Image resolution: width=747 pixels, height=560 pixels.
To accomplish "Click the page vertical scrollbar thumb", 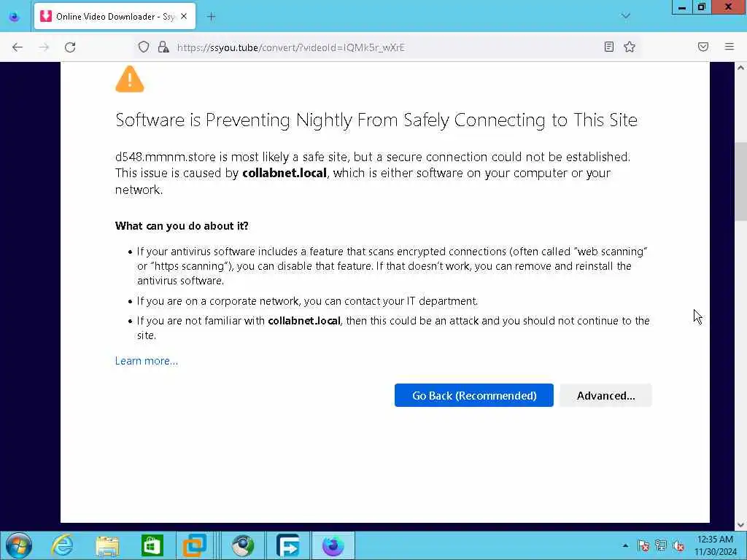I will (740, 182).
